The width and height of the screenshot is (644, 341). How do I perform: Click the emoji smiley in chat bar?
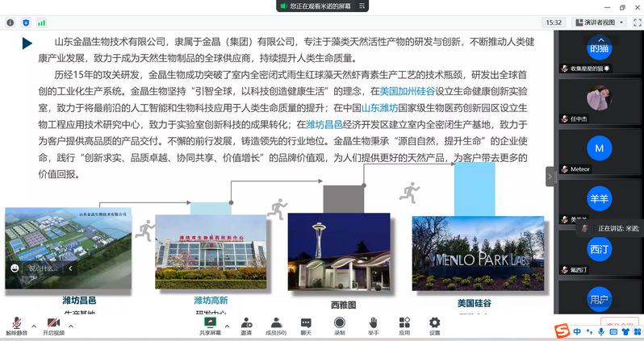[x=15, y=268]
